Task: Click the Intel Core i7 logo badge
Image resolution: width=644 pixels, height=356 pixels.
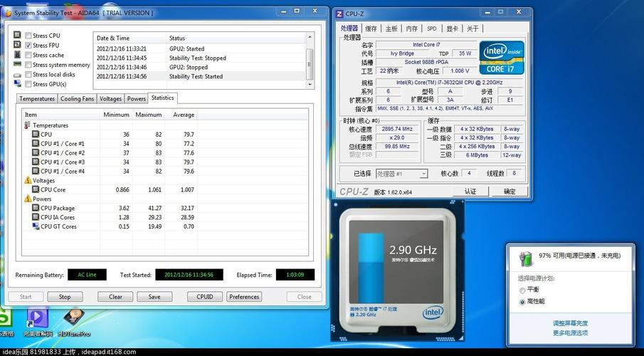Action: [x=502, y=57]
